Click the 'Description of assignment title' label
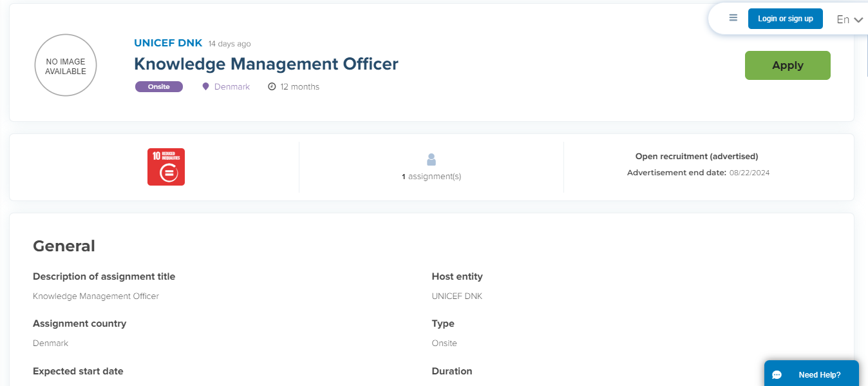 click(x=104, y=276)
